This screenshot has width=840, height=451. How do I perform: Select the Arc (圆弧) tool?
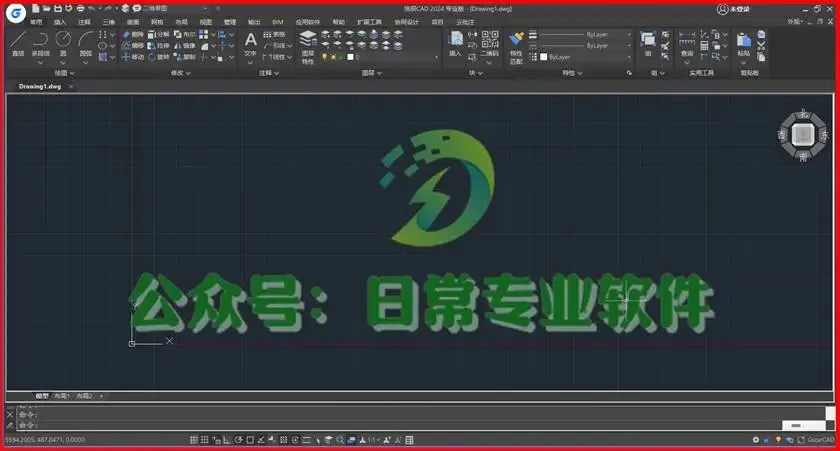point(86,43)
